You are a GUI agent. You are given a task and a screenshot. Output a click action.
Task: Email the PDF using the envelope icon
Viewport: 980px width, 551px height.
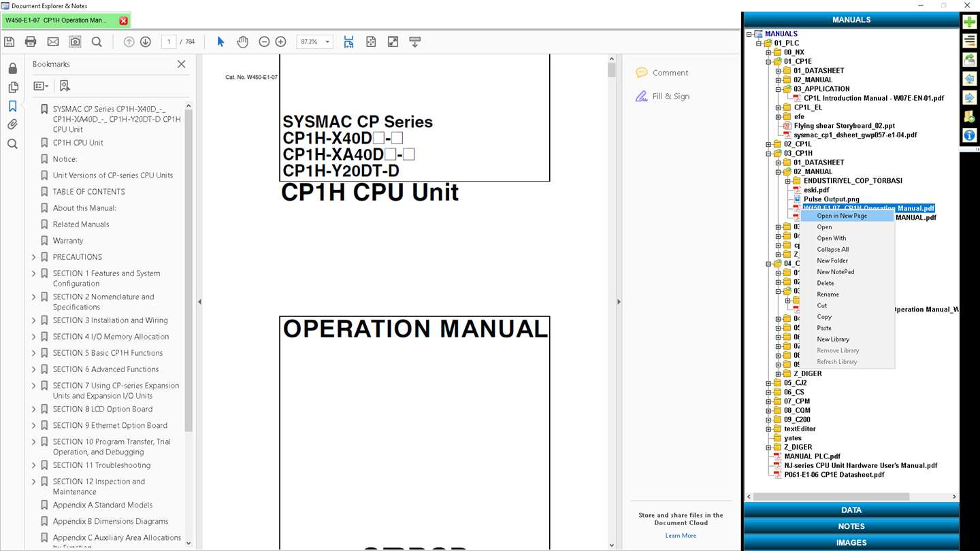coord(53,41)
